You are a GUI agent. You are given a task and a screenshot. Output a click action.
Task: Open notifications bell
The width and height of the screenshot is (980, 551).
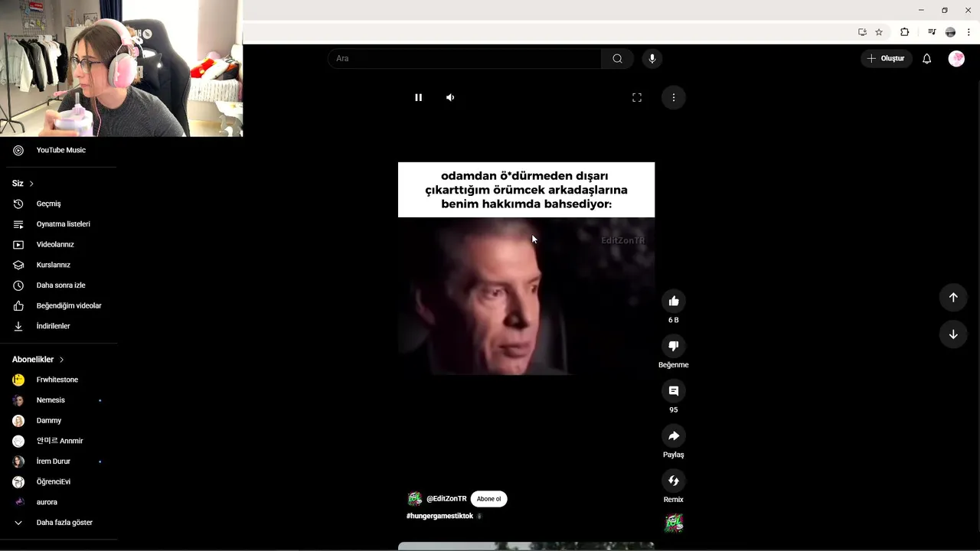click(x=926, y=58)
